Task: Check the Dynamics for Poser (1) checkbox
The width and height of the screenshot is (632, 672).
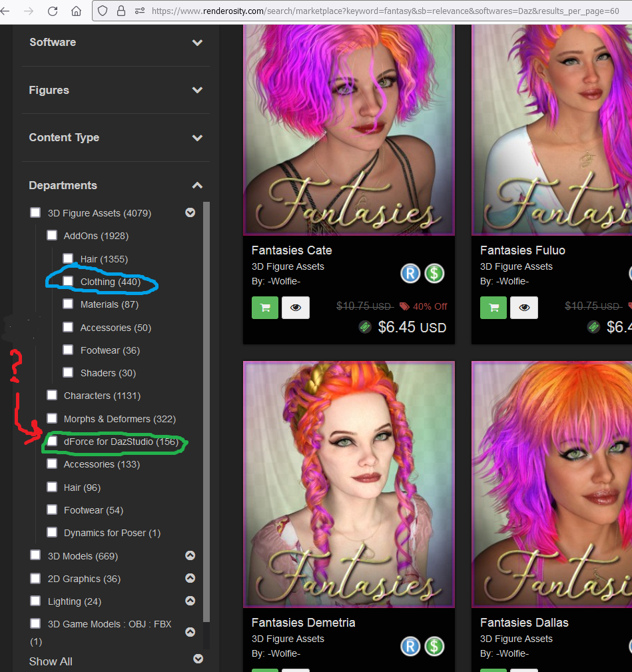Action: [52, 532]
